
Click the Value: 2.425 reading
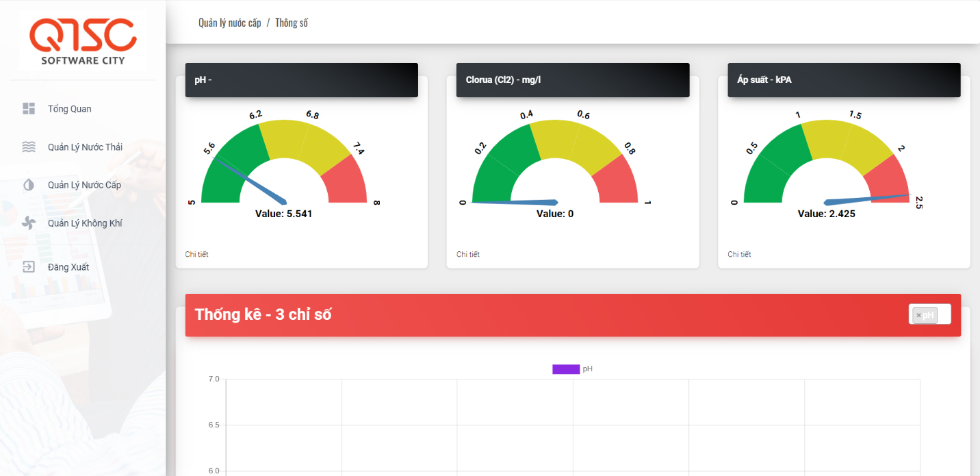pyautogui.click(x=827, y=214)
